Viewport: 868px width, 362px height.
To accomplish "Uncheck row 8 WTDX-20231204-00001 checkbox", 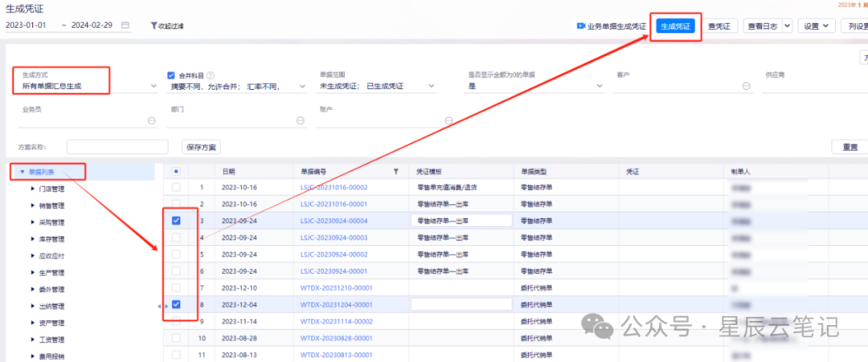I will pos(176,304).
